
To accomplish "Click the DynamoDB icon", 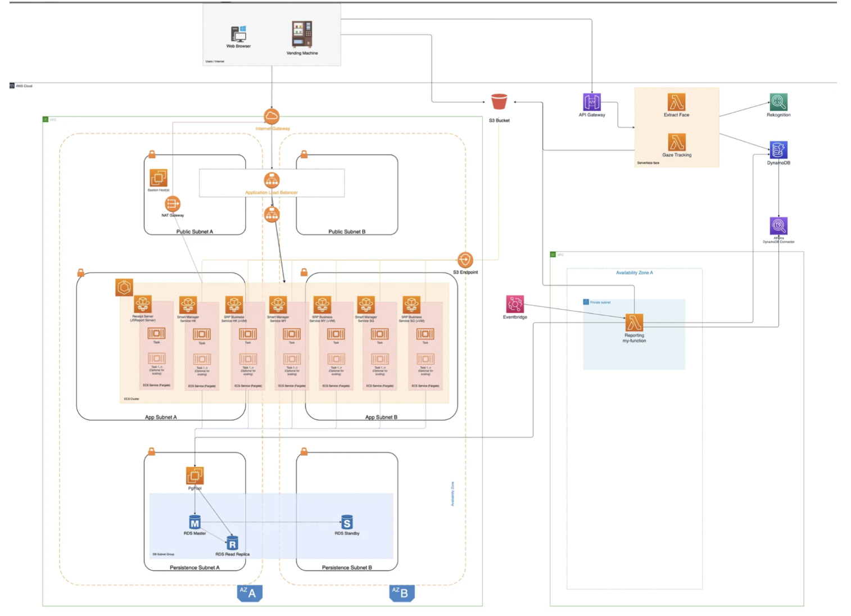I will click(x=778, y=150).
